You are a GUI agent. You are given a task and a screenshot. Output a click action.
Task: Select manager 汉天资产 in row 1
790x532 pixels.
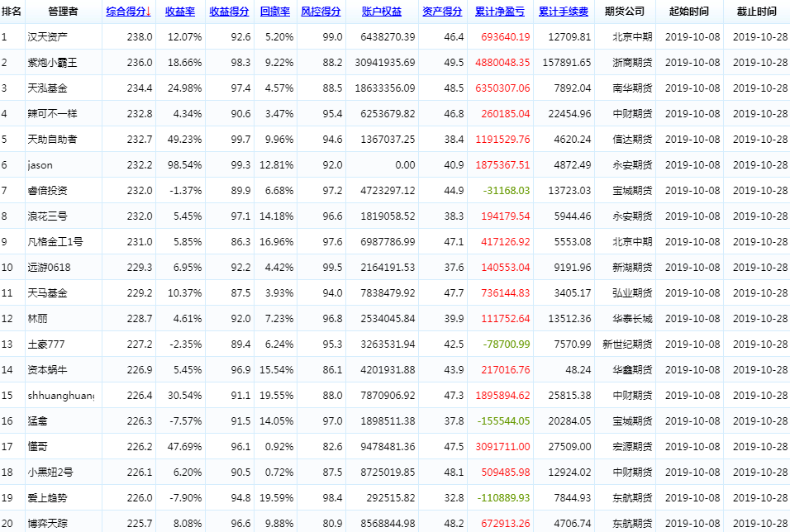click(47, 37)
